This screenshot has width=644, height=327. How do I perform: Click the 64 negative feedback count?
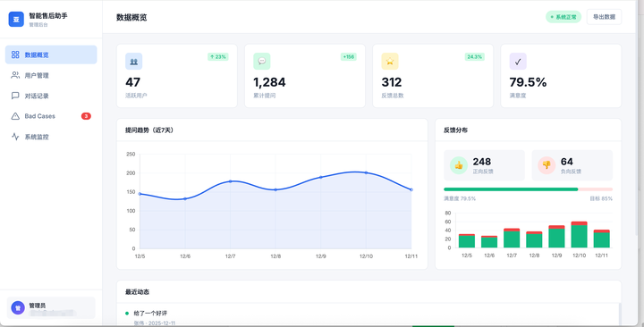point(567,161)
